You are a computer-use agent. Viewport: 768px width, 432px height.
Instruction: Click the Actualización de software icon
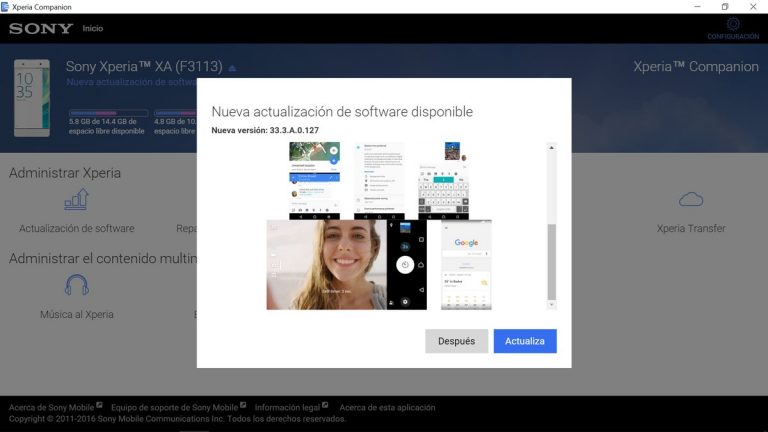(76, 201)
